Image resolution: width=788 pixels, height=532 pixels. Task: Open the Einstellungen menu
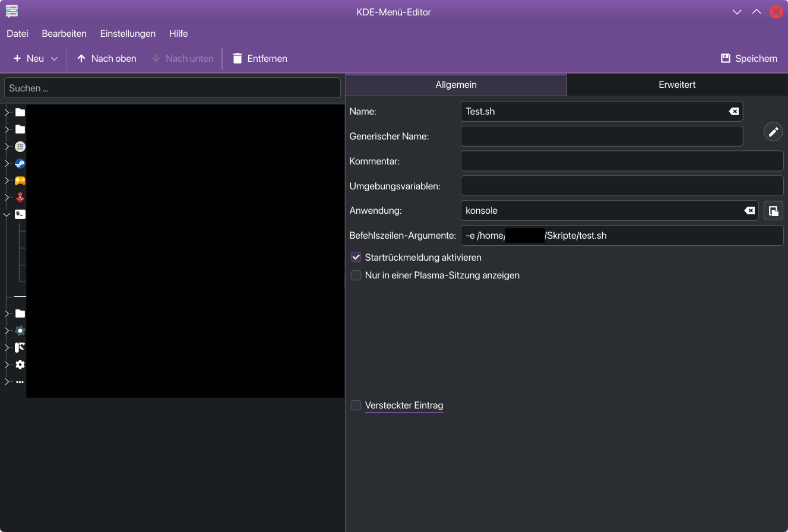click(x=128, y=33)
